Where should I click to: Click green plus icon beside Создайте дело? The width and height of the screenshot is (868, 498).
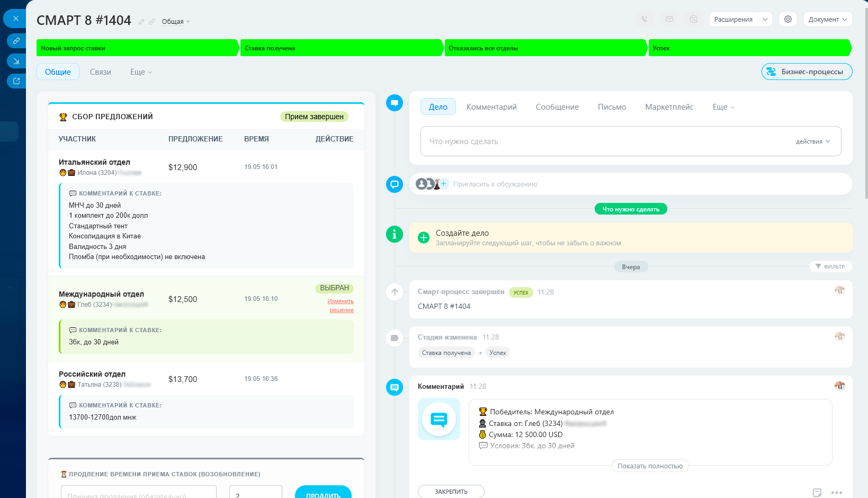[x=424, y=237]
